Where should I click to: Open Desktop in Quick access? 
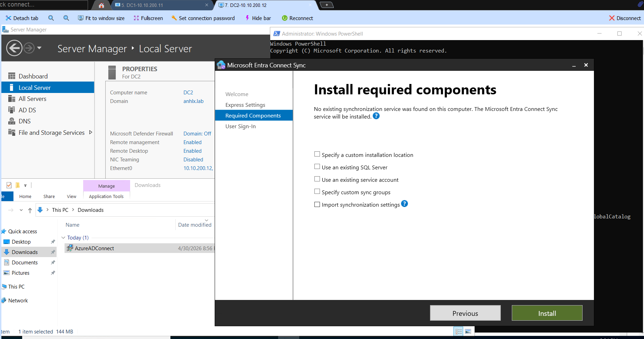point(21,242)
